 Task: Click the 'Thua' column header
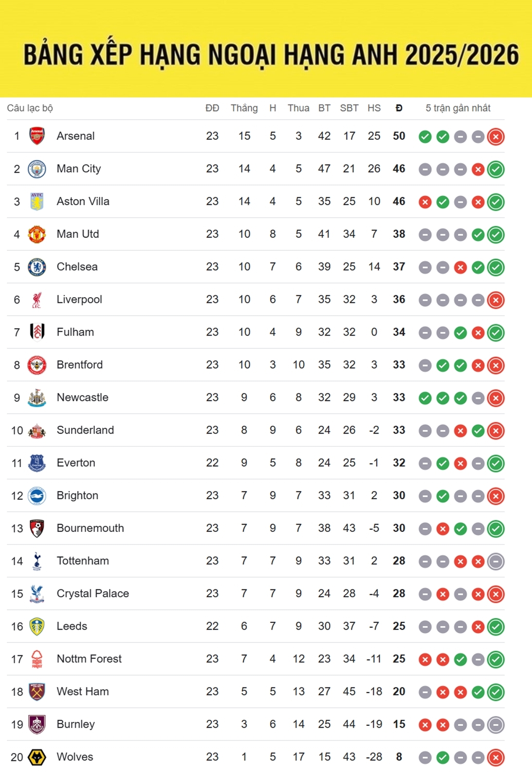[x=298, y=108]
